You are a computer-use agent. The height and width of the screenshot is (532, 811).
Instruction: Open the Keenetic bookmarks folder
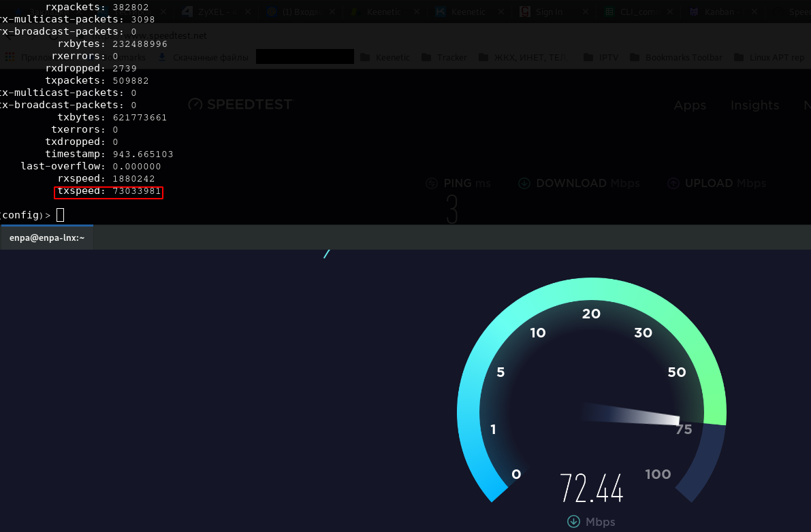point(385,57)
